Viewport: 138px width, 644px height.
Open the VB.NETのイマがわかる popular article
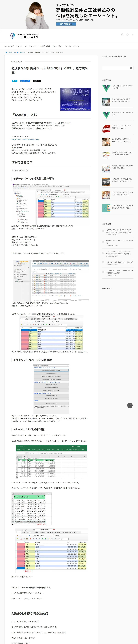pyautogui.click(x=121, y=100)
